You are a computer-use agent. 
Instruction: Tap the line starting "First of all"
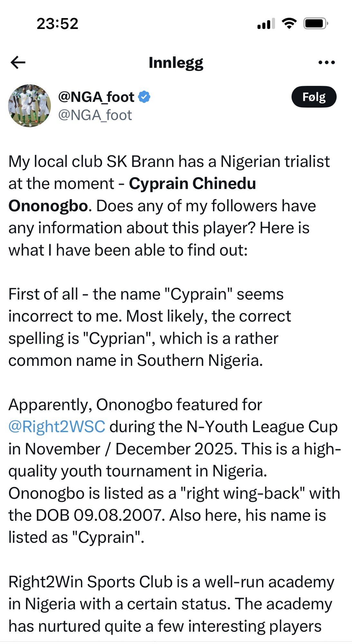pyautogui.click(x=146, y=294)
